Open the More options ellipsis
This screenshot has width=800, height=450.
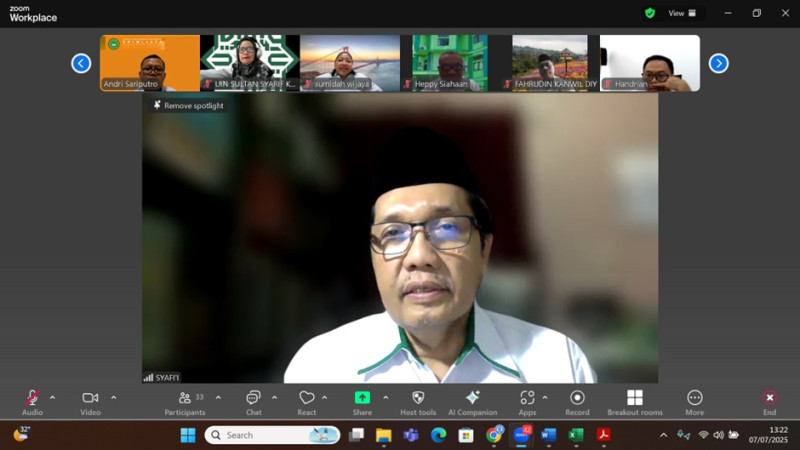pos(694,403)
